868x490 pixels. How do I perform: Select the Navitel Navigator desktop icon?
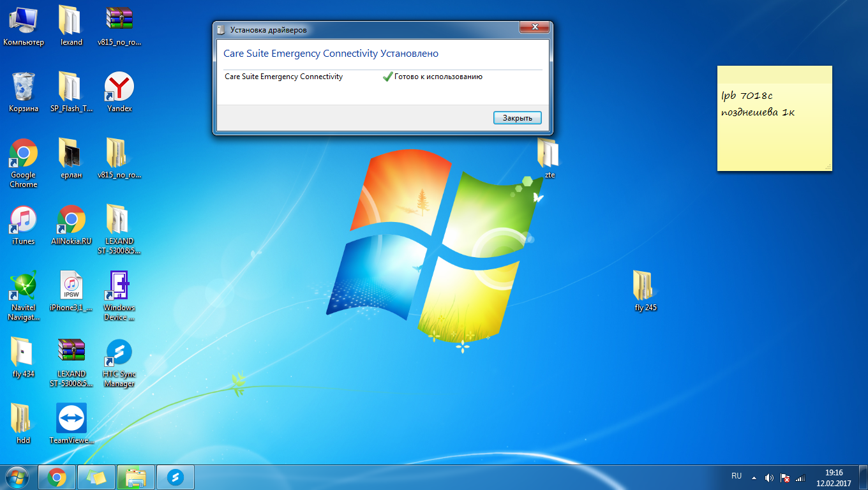pyautogui.click(x=24, y=286)
